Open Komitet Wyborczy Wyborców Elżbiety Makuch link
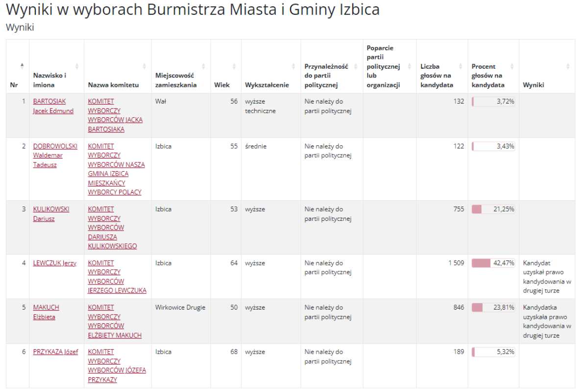588x392 pixels. click(114, 321)
